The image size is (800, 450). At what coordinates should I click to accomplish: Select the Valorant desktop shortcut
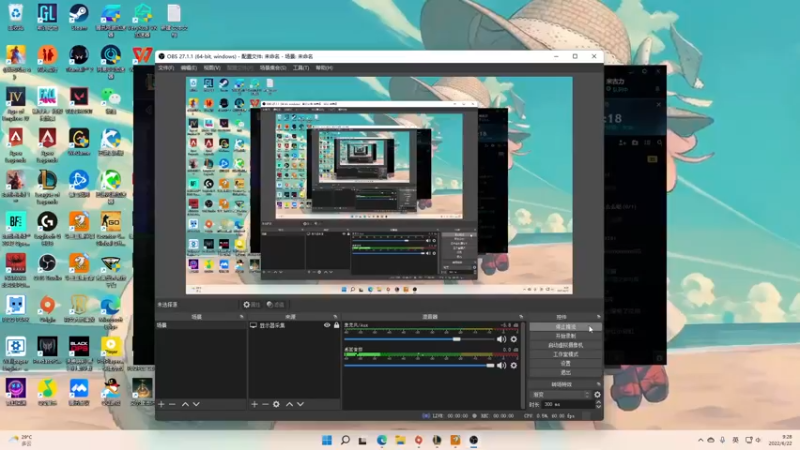point(79,101)
